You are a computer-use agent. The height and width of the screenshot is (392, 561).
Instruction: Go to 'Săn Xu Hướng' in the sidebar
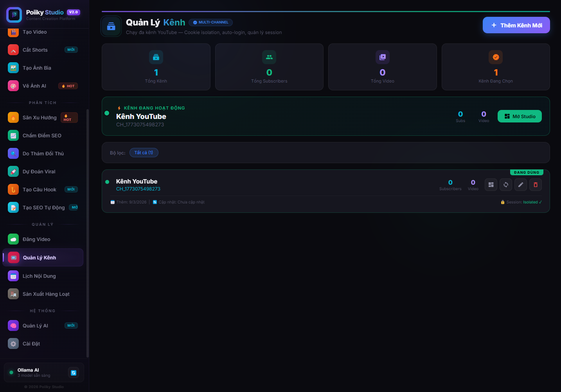tap(40, 117)
